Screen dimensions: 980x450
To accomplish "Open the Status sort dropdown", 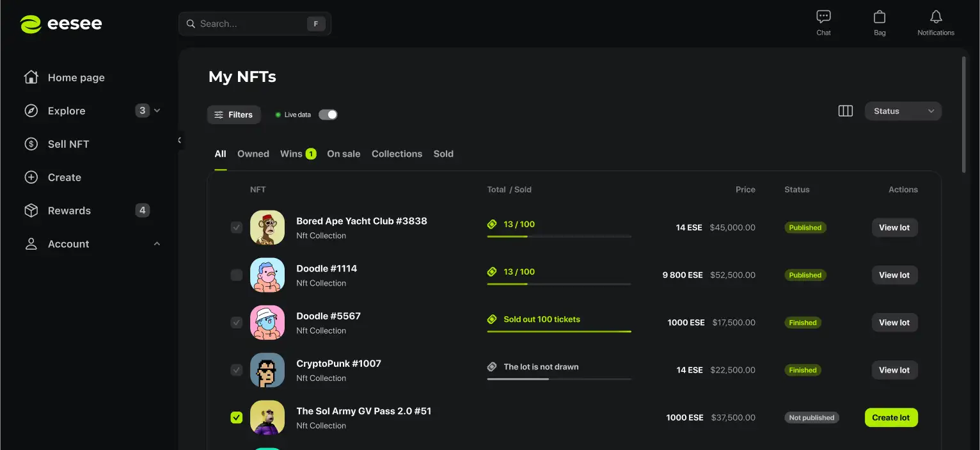I will (903, 111).
